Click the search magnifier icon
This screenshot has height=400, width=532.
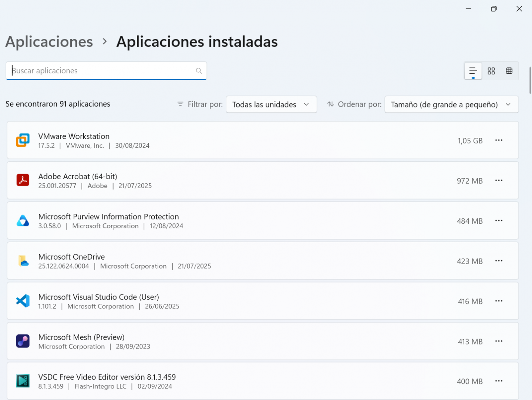(199, 70)
